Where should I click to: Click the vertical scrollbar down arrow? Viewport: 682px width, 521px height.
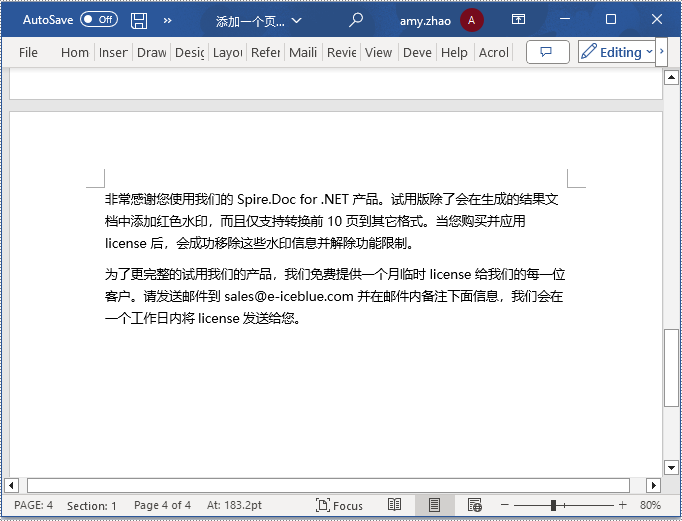pyautogui.click(x=671, y=468)
